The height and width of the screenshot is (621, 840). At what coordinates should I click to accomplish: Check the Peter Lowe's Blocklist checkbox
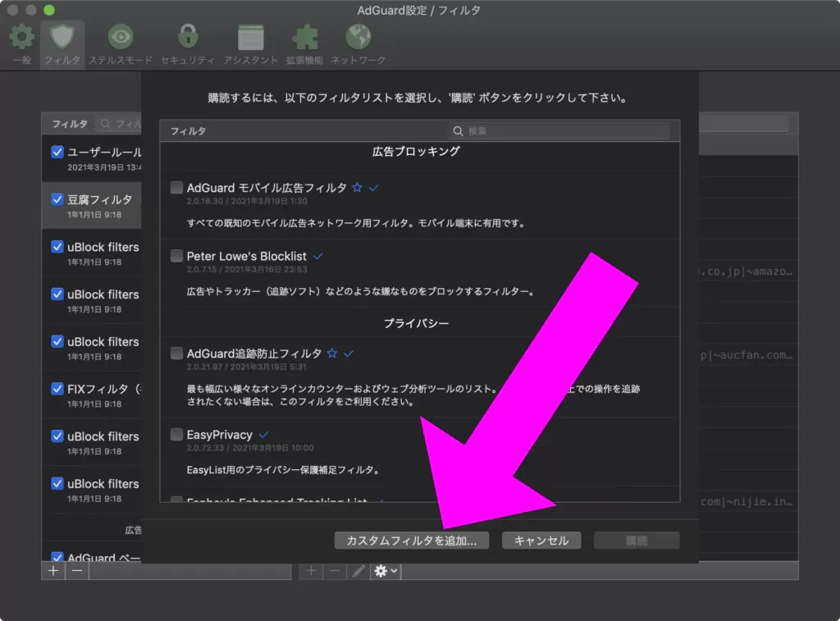tap(176, 256)
